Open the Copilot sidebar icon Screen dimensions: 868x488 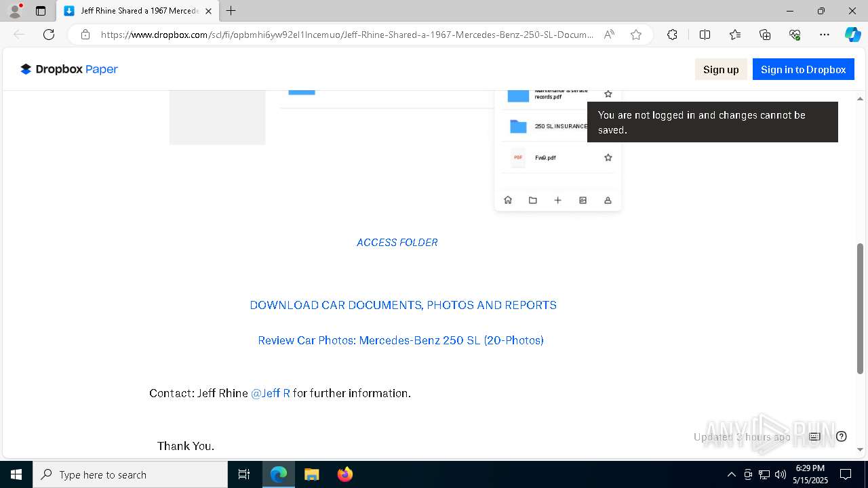(x=852, y=35)
